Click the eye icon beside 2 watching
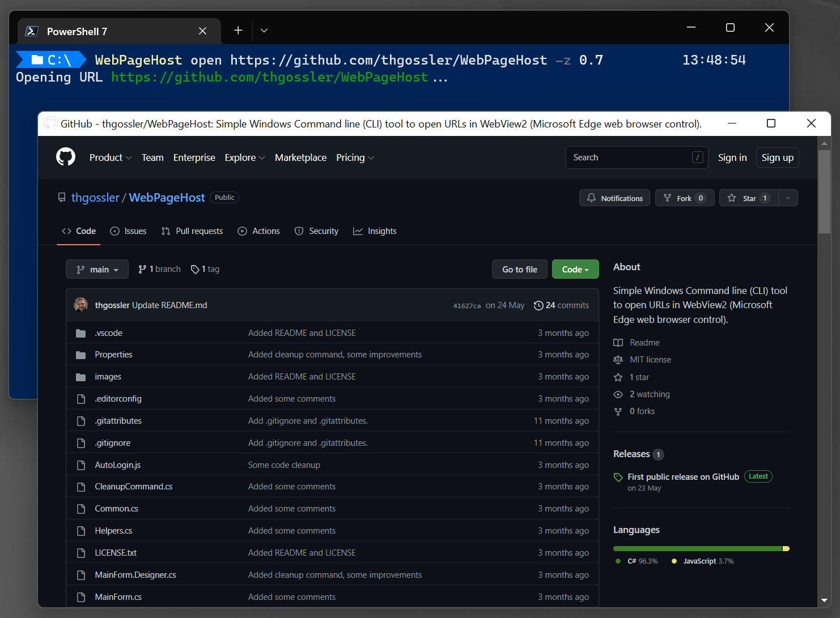The height and width of the screenshot is (618, 840). (618, 394)
